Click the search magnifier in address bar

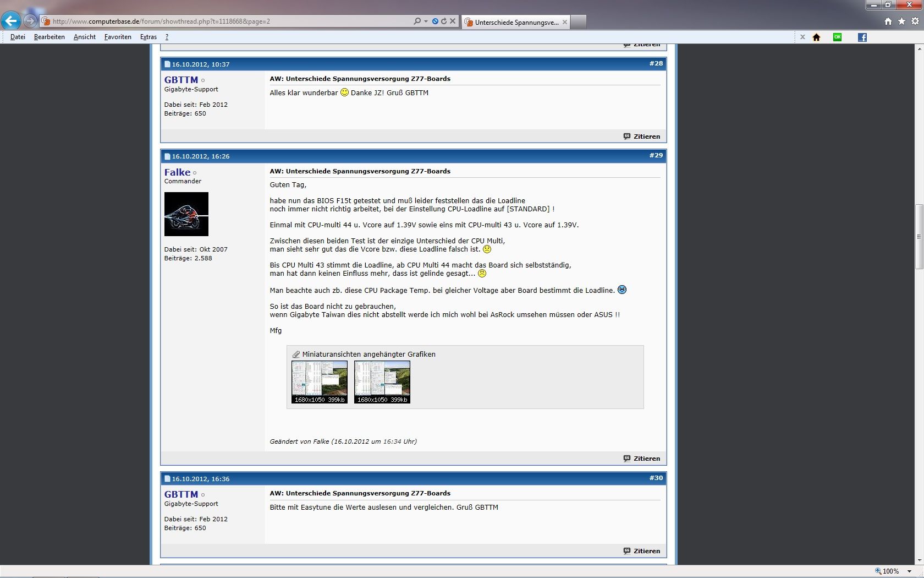tap(417, 21)
